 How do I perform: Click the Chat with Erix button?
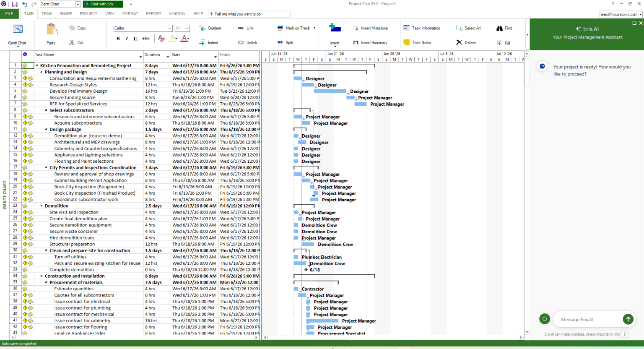pos(103,4)
